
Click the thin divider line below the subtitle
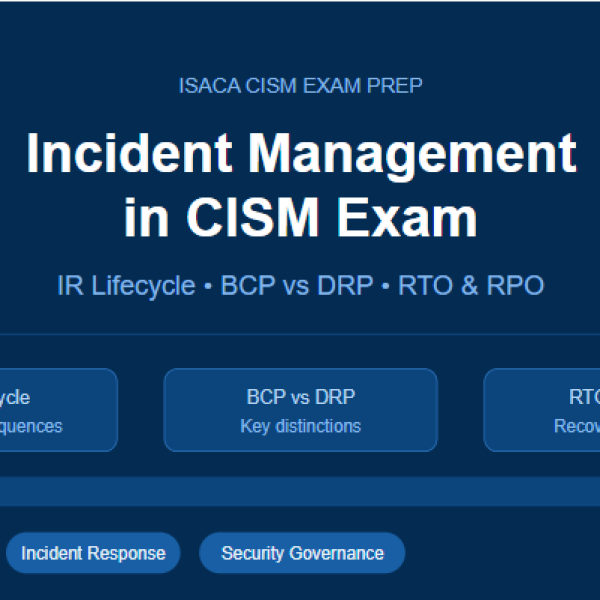coord(300,334)
